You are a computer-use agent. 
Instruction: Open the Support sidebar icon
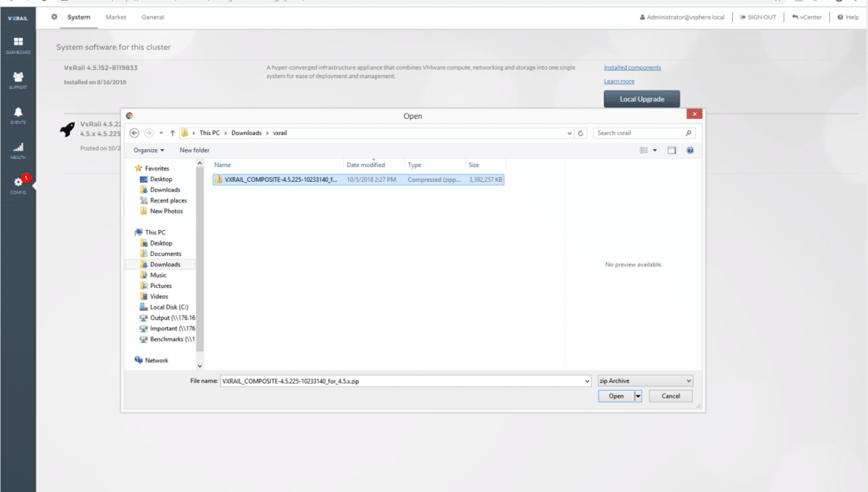(x=19, y=79)
